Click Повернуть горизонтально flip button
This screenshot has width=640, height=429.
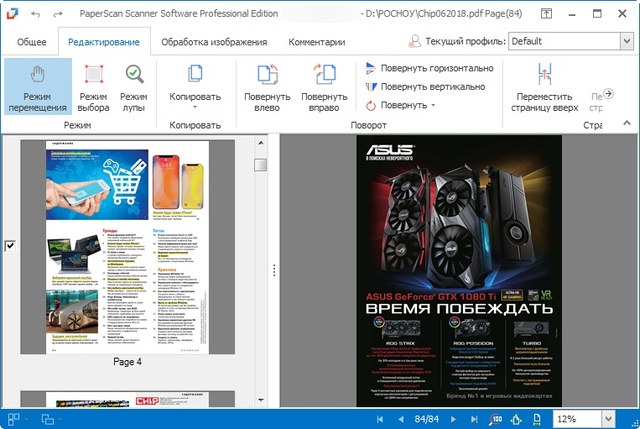click(430, 68)
